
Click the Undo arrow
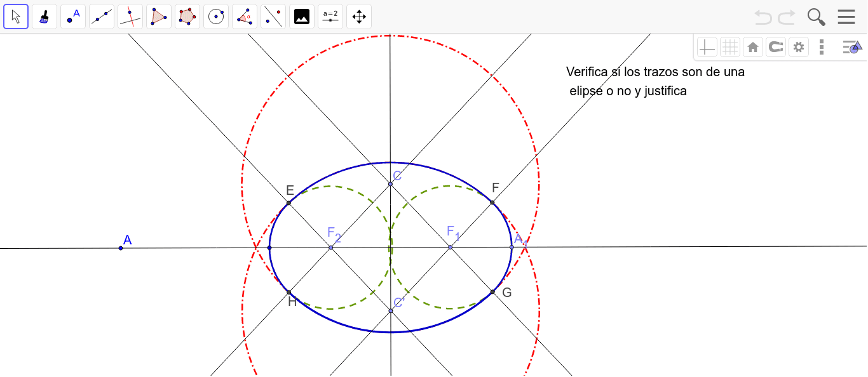(x=763, y=17)
